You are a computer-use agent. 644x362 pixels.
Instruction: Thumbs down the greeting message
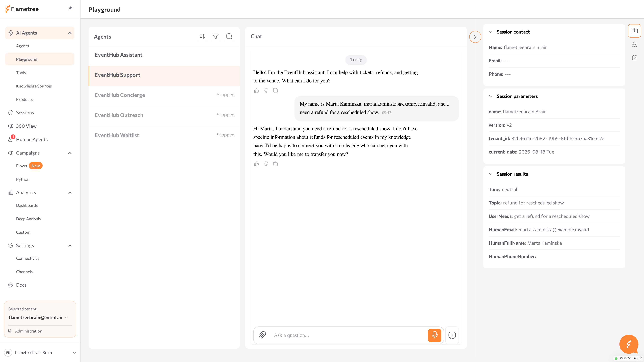pyautogui.click(x=266, y=91)
